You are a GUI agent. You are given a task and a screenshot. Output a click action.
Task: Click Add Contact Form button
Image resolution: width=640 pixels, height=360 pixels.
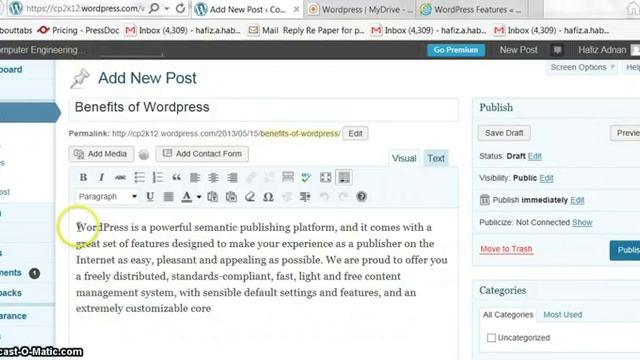(202, 154)
